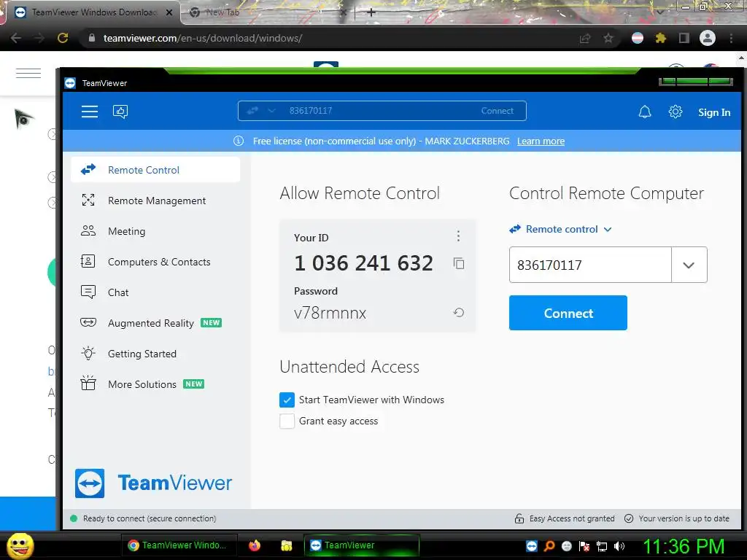Click Easy Access not granted status text
This screenshot has height=560, width=747.
click(572, 518)
